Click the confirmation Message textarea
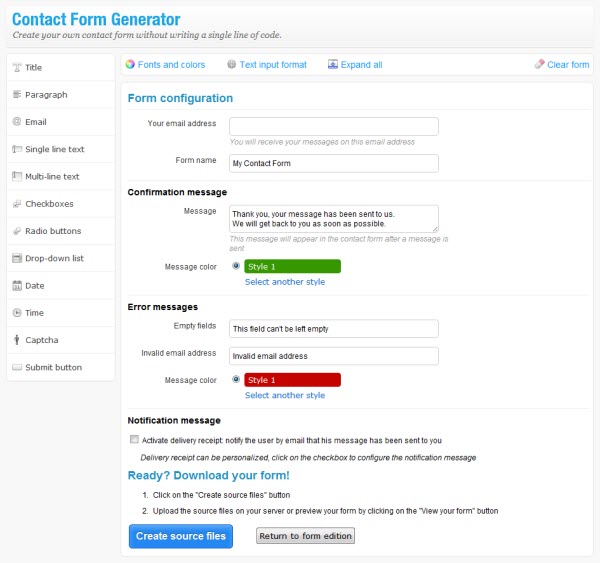This screenshot has height=563, width=600. coord(334,219)
